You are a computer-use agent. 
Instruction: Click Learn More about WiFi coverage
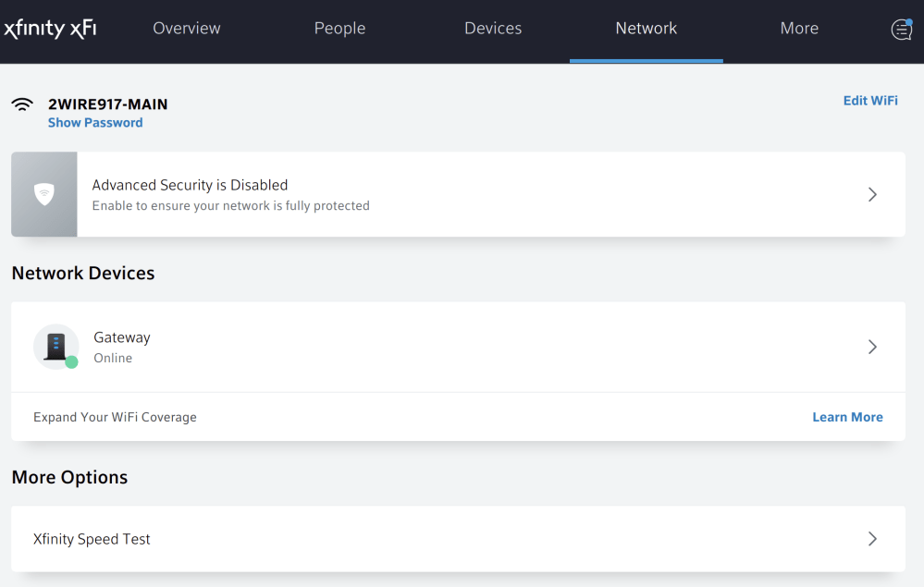point(847,417)
